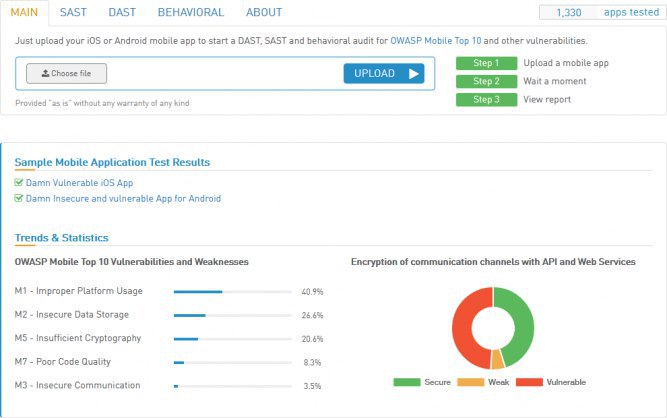
Task: Toggle the orange Weak legend swatch
Action: (470, 382)
